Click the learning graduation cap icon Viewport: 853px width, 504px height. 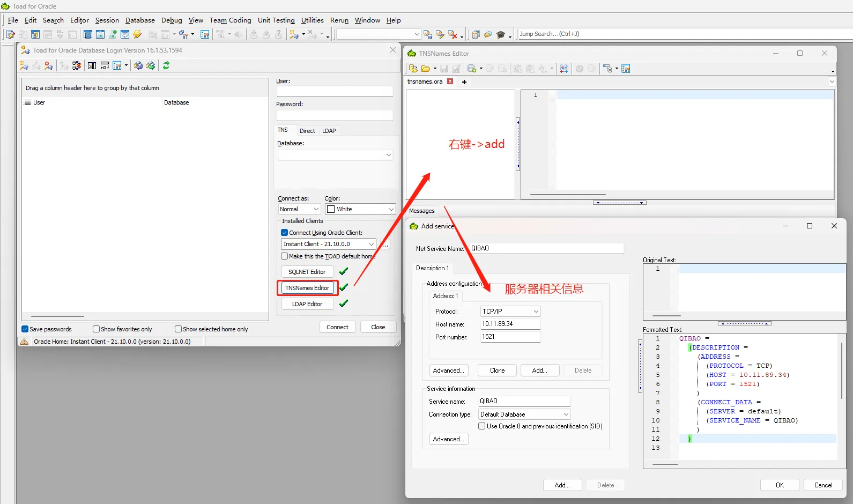point(501,34)
